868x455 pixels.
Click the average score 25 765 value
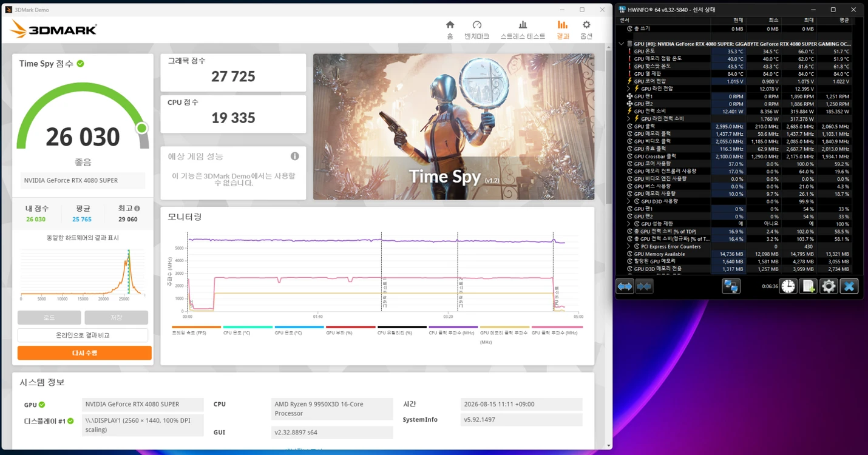tap(82, 219)
